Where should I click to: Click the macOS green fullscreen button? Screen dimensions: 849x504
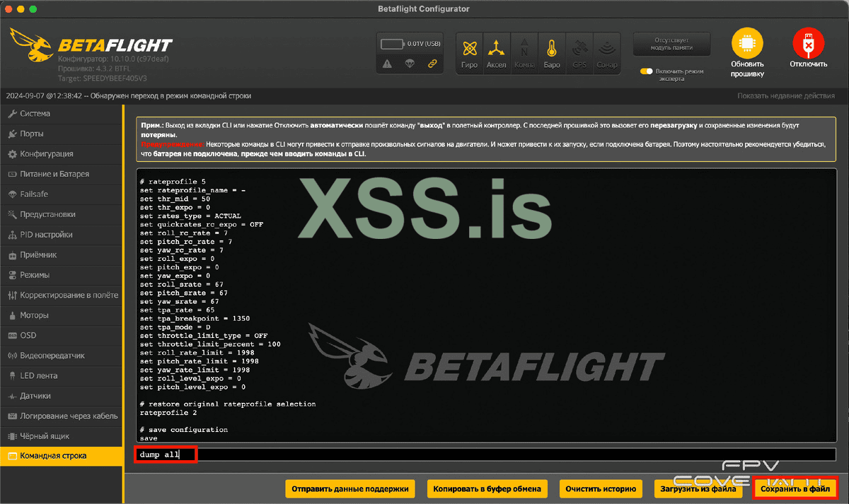click(35, 8)
